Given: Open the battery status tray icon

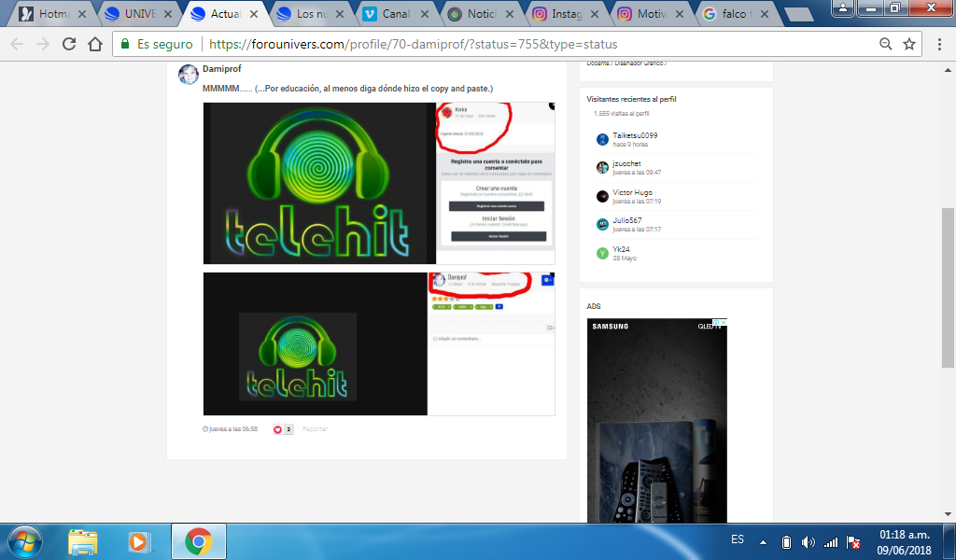Looking at the screenshot, I should click(786, 542).
